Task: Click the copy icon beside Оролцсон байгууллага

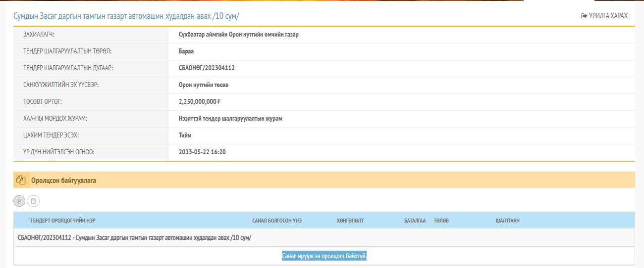Action: pos(21,180)
